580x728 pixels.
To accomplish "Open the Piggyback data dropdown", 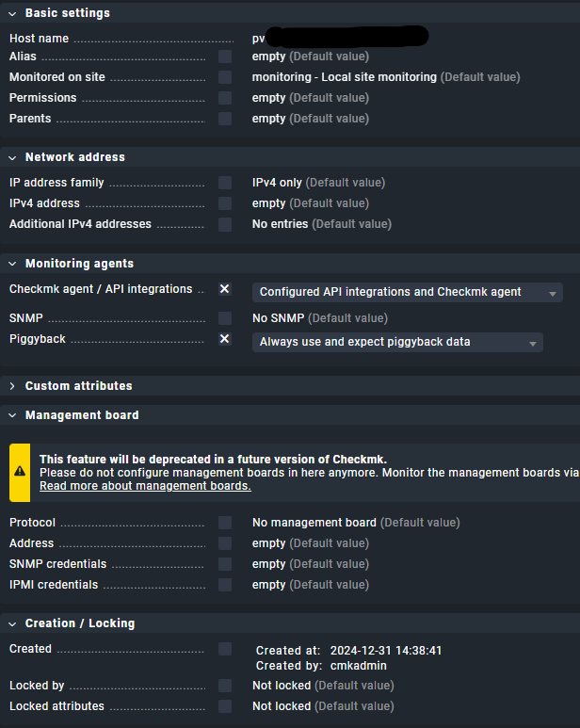I will pos(397,343).
